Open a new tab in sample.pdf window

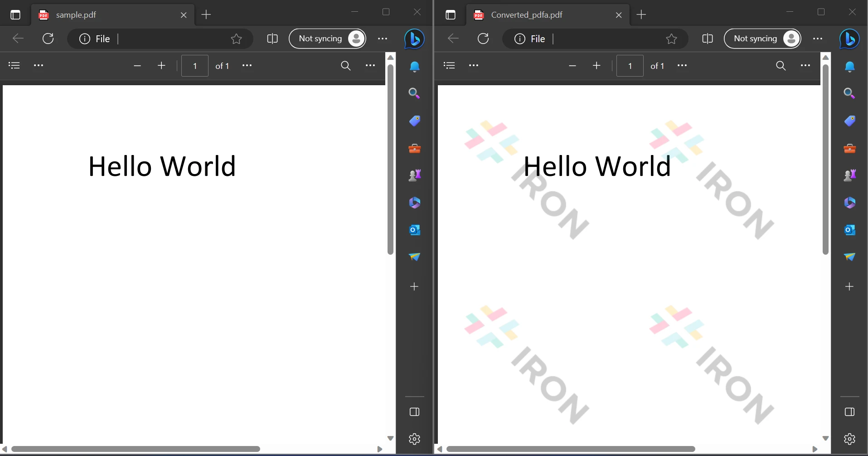206,15
